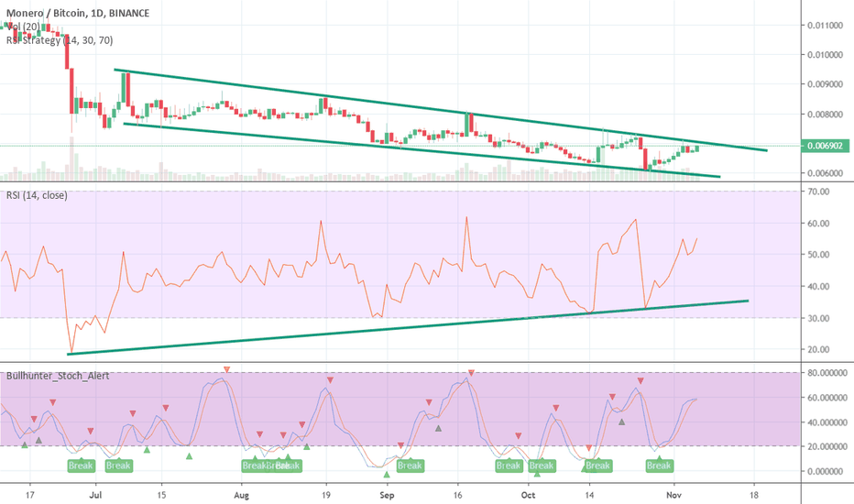Click the green up-triangle marker just above Sep

(387, 475)
